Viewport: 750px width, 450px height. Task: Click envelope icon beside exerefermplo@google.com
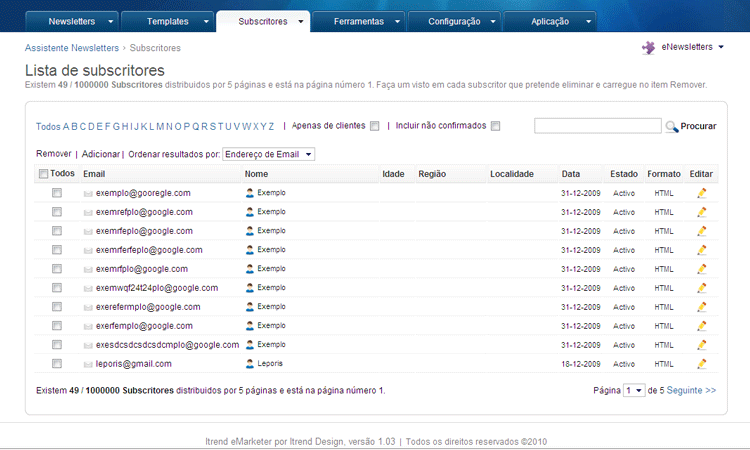(88, 307)
